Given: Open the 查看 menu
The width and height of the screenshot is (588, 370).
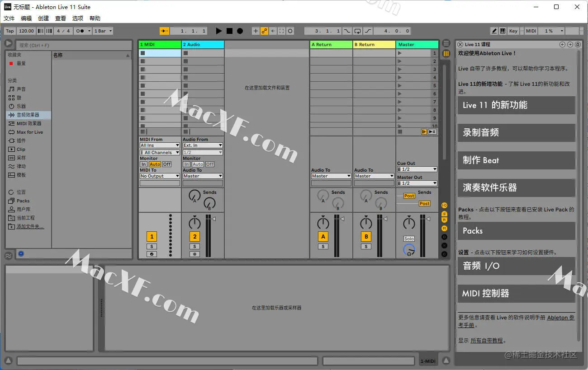Looking at the screenshot, I should (61, 19).
